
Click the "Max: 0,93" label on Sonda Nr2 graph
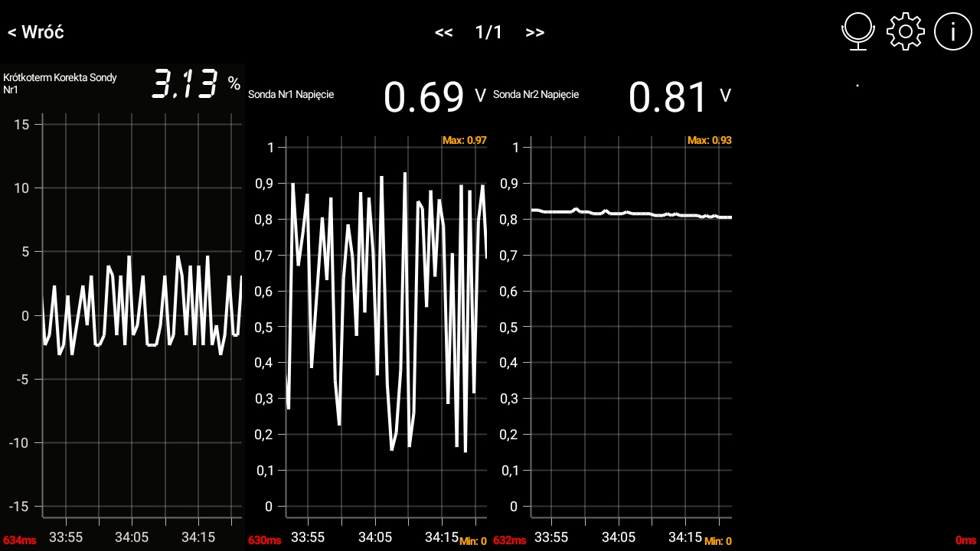click(x=709, y=141)
